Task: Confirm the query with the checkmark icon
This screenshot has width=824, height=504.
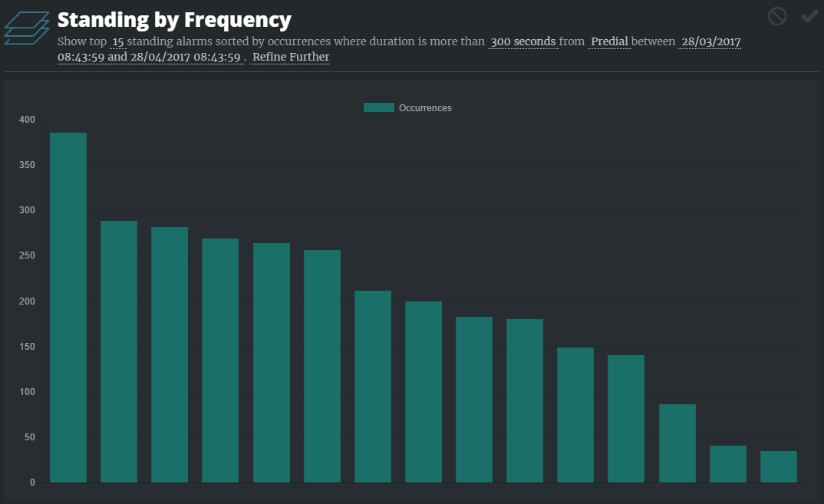Action: [809, 16]
